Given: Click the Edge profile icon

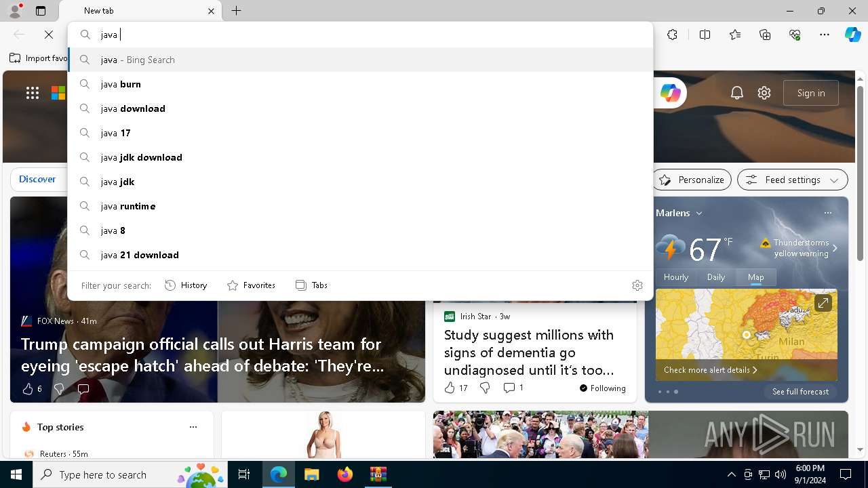Looking at the screenshot, I should click(15, 11).
